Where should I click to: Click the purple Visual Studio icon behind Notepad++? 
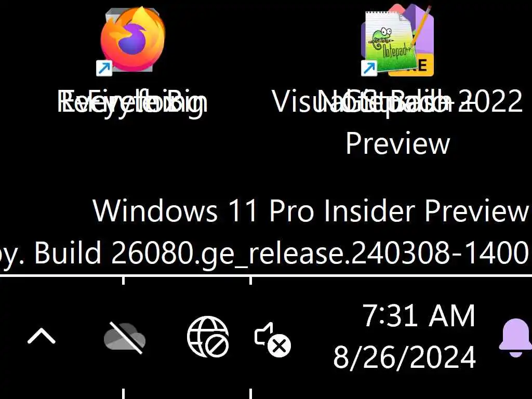[422, 27]
